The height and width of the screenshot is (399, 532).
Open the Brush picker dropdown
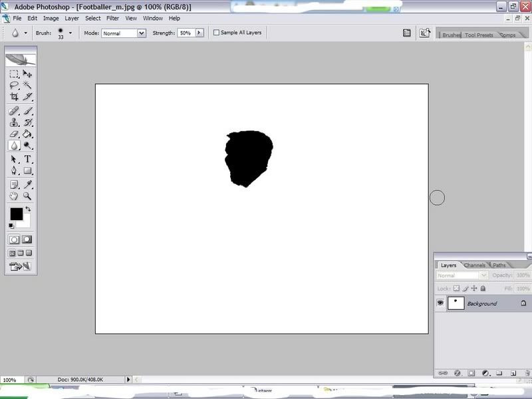click(x=70, y=33)
